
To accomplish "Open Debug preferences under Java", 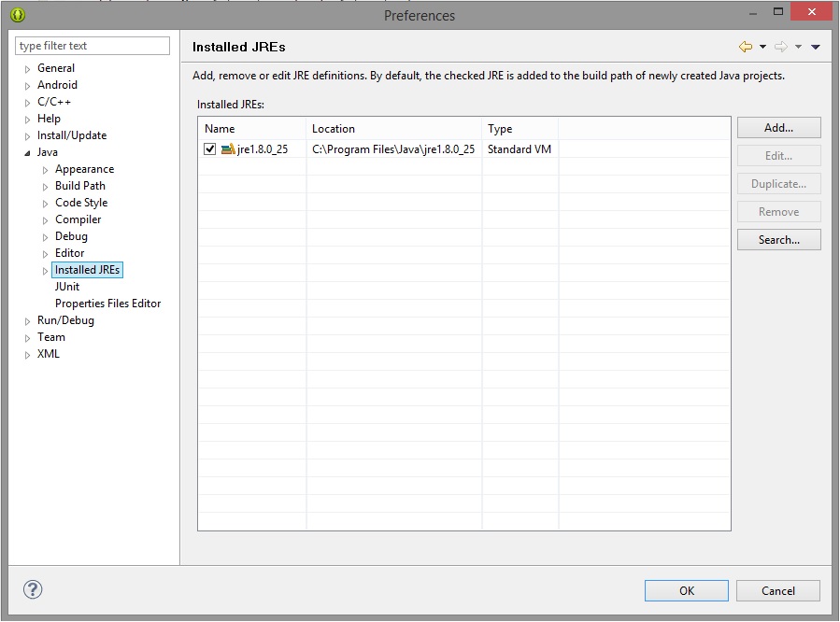I will [x=71, y=236].
